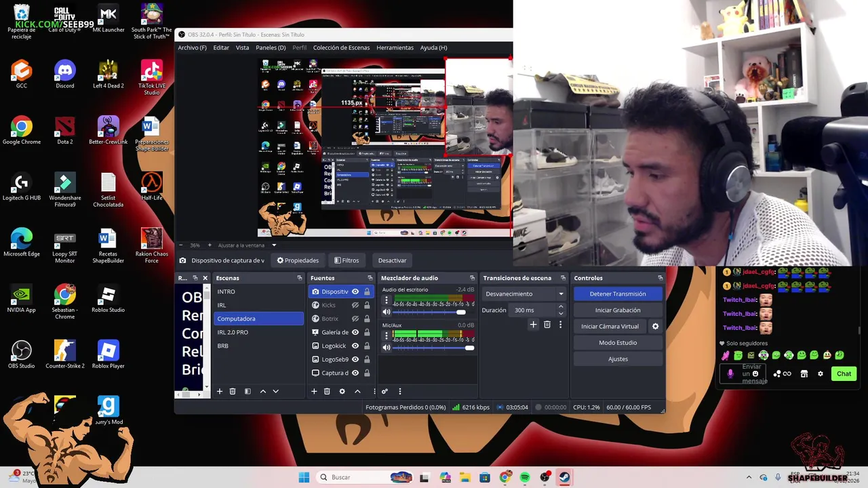The image size is (868, 488).
Task: Open Google Chrome desktop shortcut
Action: click(x=22, y=131)
